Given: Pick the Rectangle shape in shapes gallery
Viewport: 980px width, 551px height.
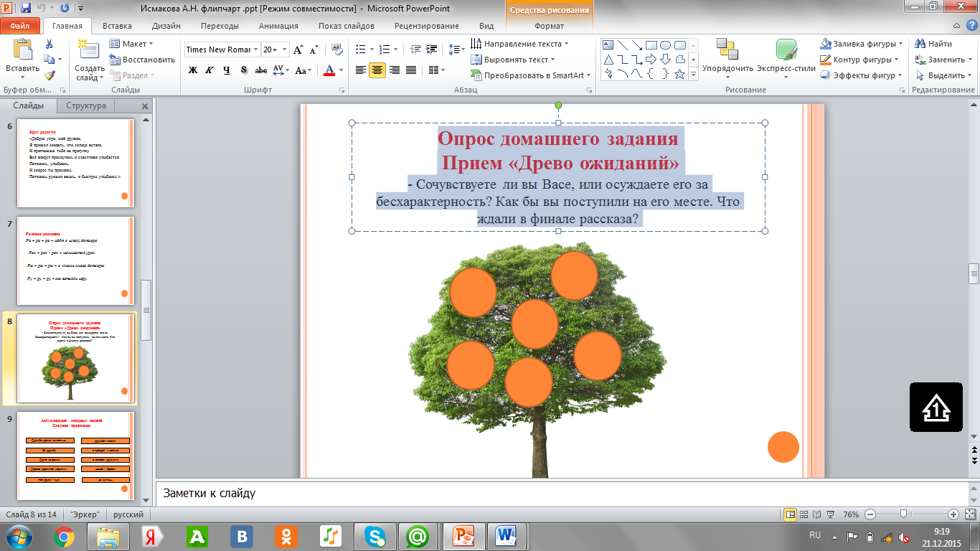Looking at the screenshot, I should pyautogui.click(x=651, y=44).
